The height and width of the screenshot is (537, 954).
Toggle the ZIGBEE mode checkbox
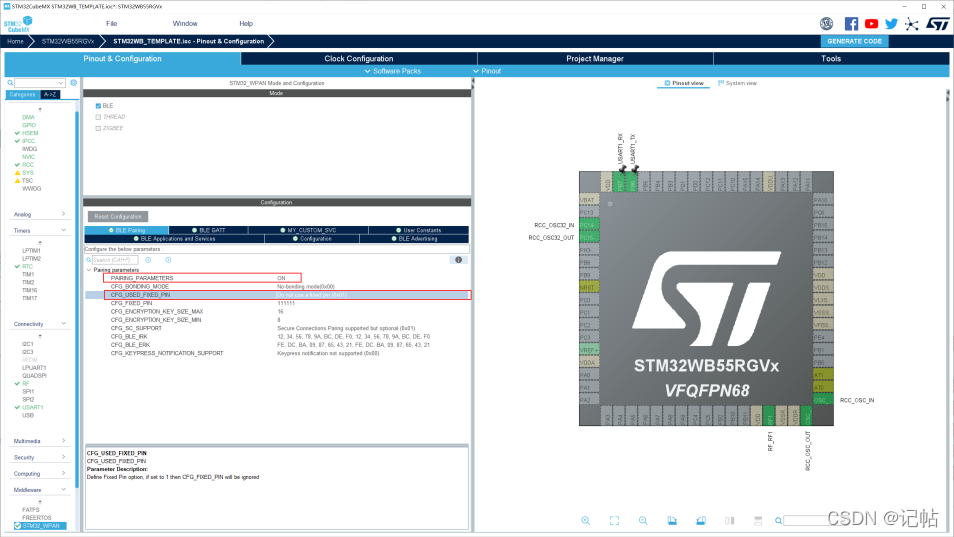pos(98,128)
